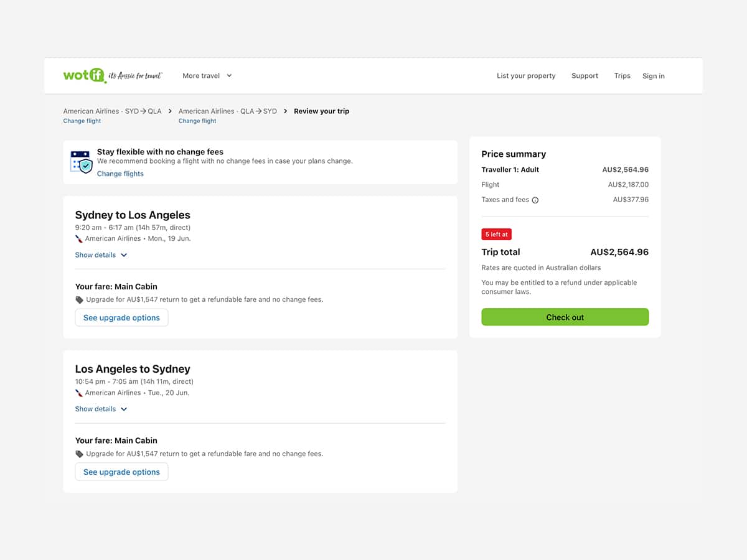Image resolution: width=747 pixels, height=560 pixels.
Task: Expand Show details for Los Angeles to Sydney
Action: pos(101,409)
